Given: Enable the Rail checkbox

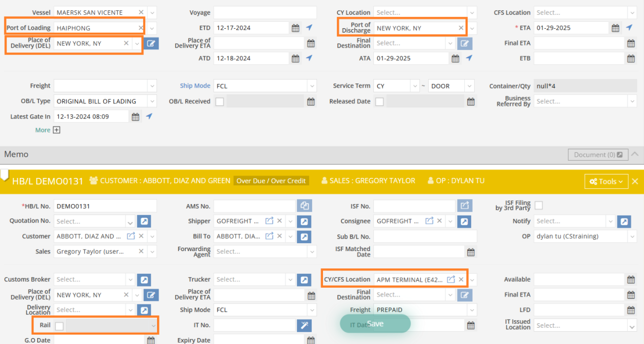Looking at the screenshot, I should 59,326.
